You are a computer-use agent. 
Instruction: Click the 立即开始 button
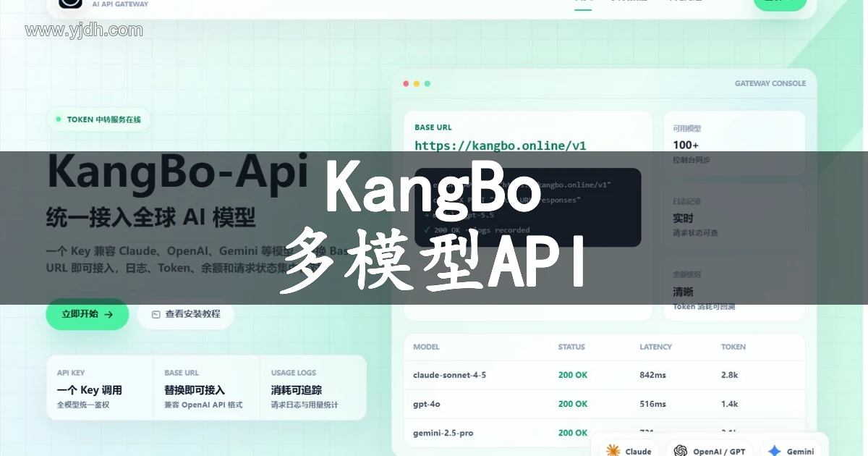point(88,314)
